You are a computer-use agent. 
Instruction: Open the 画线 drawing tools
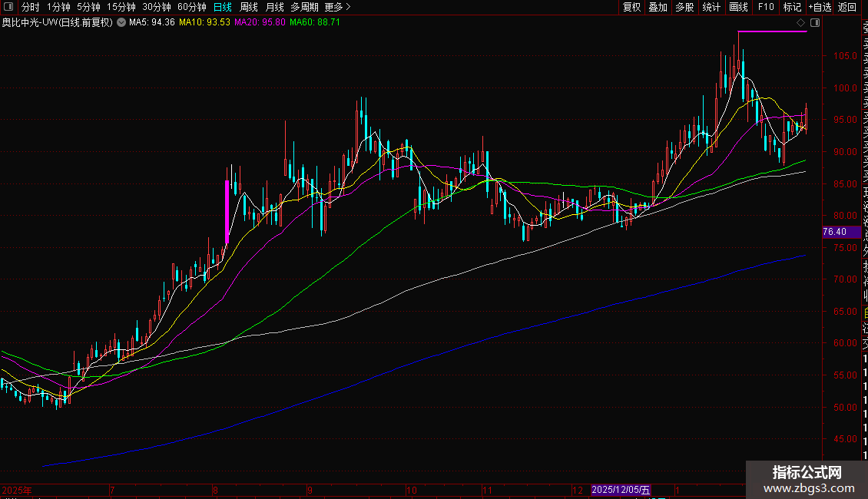point(738,8)
